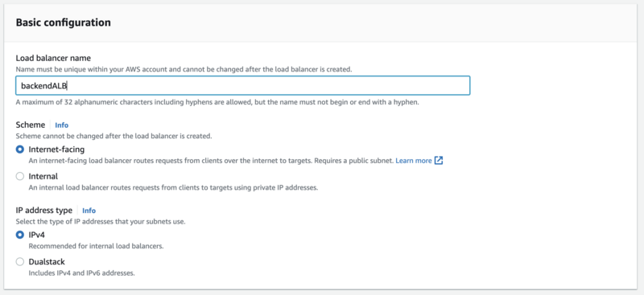644x295 pixels.
Task: Click the Scheme section label
Action: [31, 125]
